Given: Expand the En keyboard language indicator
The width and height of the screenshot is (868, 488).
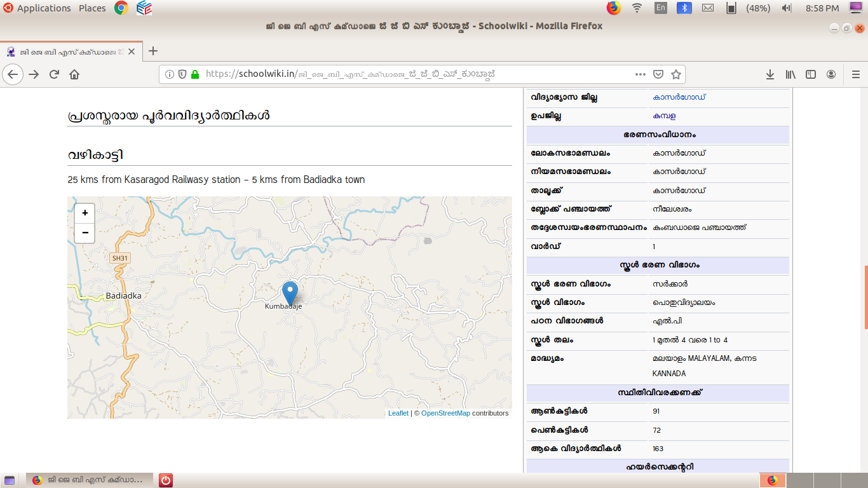Looking at the screenshot, I should pyautogui.click(x=661, y=8).
